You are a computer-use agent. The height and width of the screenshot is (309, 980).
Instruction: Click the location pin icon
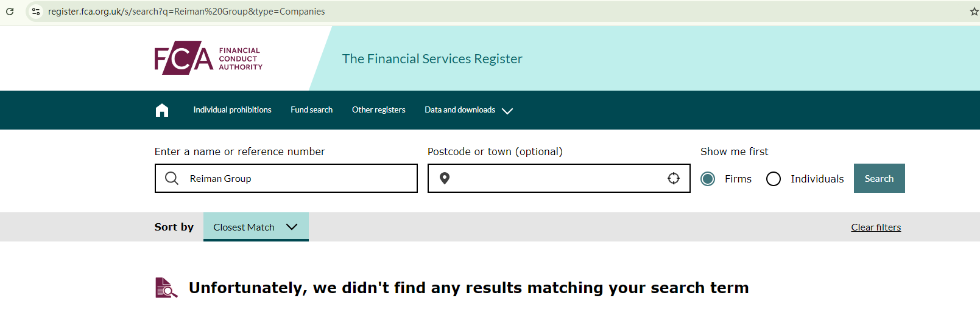(445, 178)
